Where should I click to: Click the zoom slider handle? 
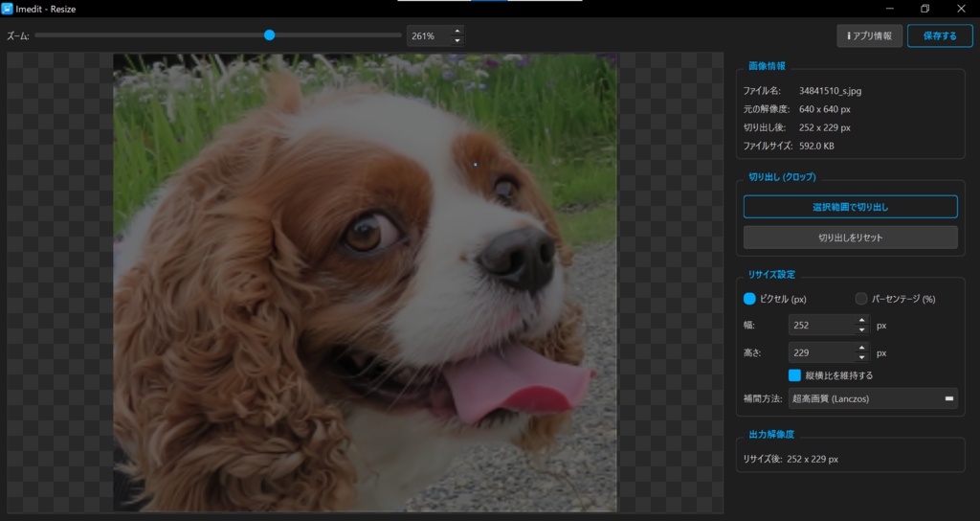pyautogui.click(x=269, y=35)
